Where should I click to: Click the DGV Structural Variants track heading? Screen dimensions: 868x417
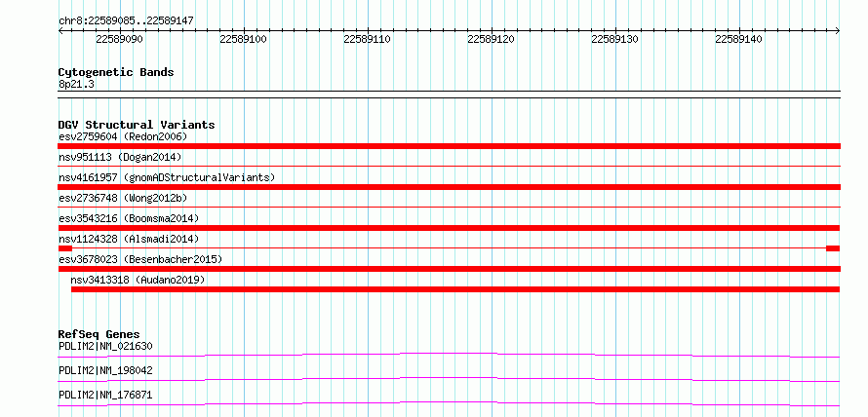(x=137, y=125)
